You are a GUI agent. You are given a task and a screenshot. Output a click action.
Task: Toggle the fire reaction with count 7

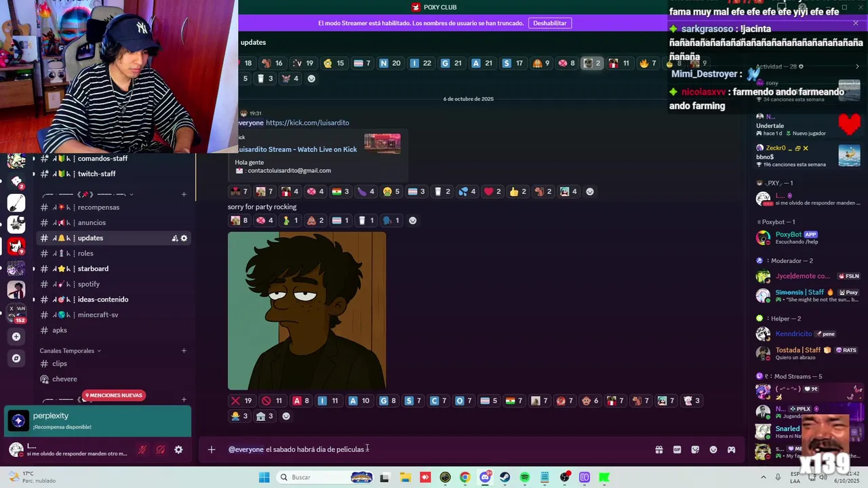(648, 63)
